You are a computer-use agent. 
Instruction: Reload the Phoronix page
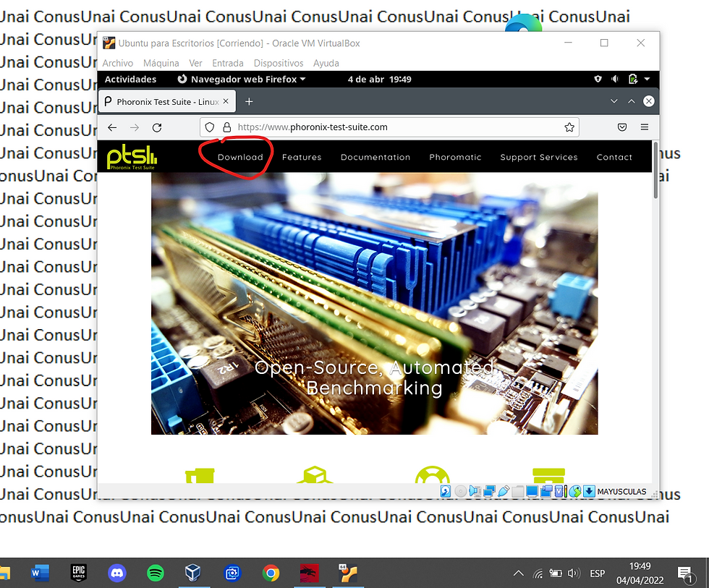(157, 127)
